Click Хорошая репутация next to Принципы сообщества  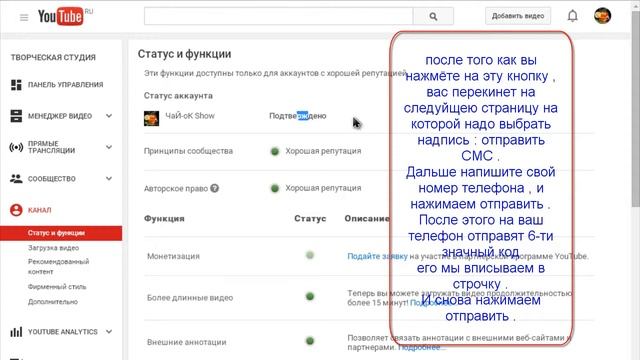tap(323, 151)
